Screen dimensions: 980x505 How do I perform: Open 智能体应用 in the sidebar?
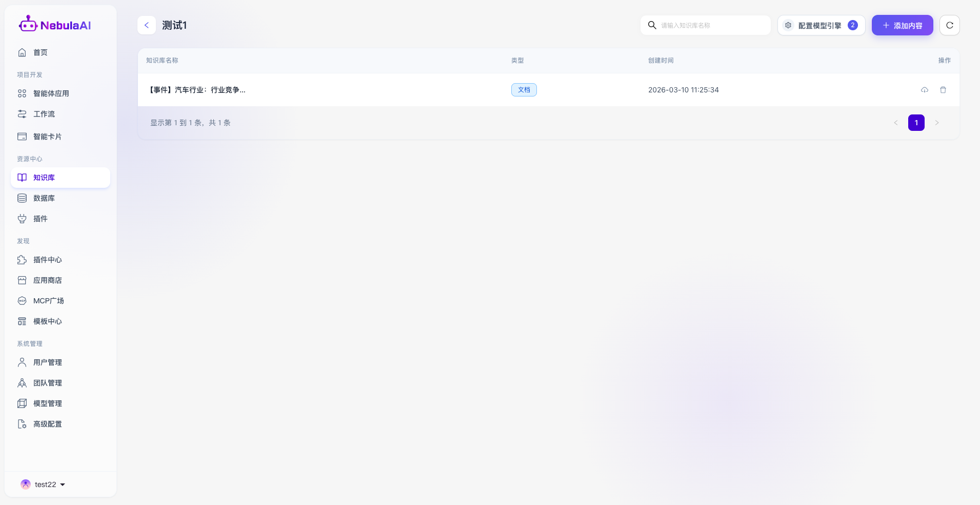point(51,93)
